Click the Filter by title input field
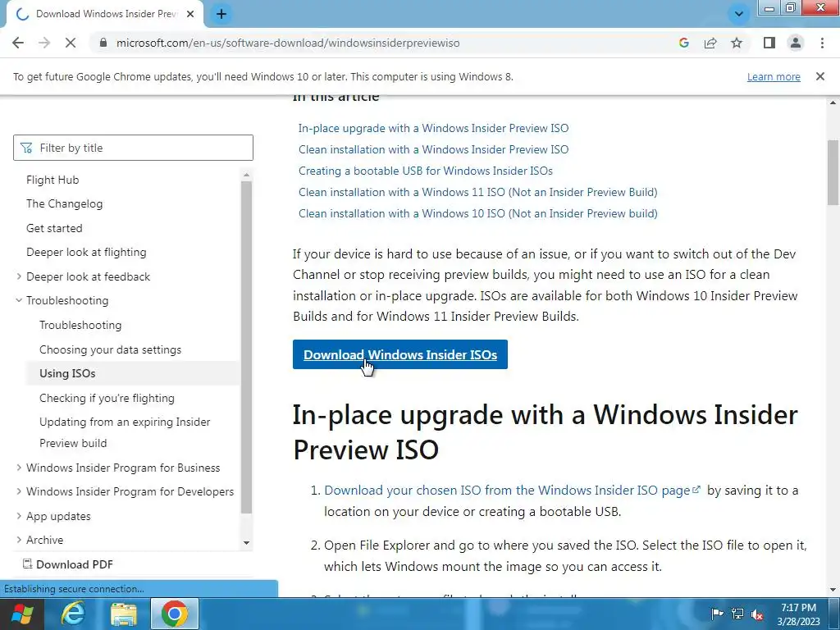840x630 pixels. click(133, 148)
